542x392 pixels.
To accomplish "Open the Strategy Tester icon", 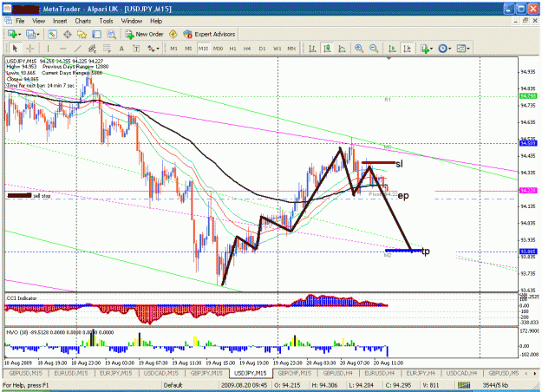I will (x=111, y=34).
